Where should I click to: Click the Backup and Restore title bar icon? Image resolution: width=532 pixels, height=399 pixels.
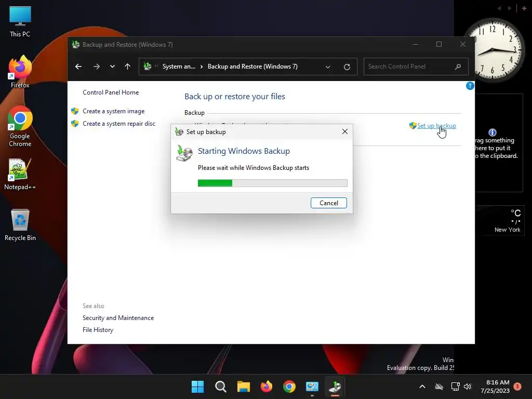coord(76,45)
